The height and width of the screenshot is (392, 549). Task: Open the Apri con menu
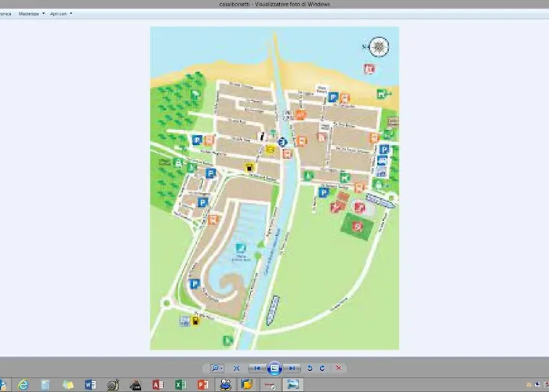pos(58,13)
